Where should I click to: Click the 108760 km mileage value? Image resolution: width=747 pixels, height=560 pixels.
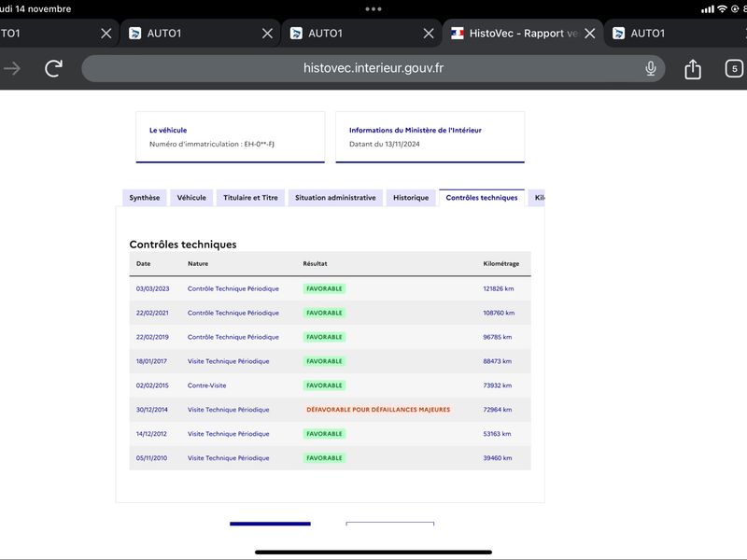click(499, 313)
